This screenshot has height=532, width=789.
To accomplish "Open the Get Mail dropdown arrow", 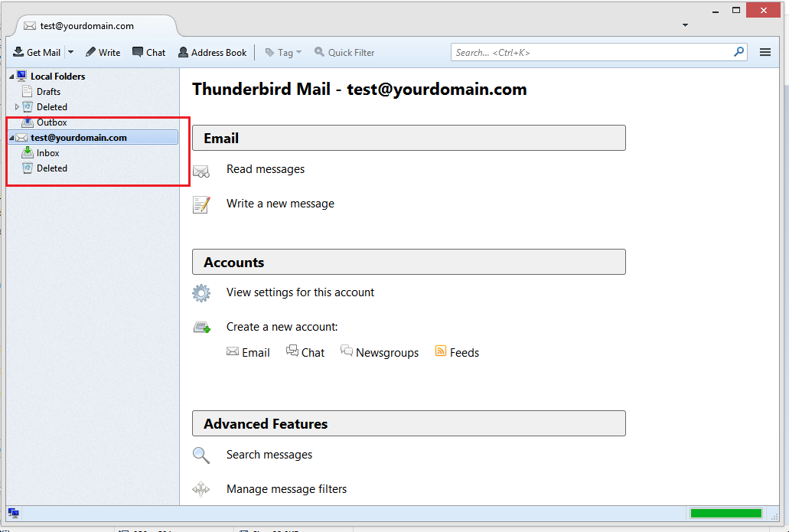I will pyautogui.click(x=71, y=52).
